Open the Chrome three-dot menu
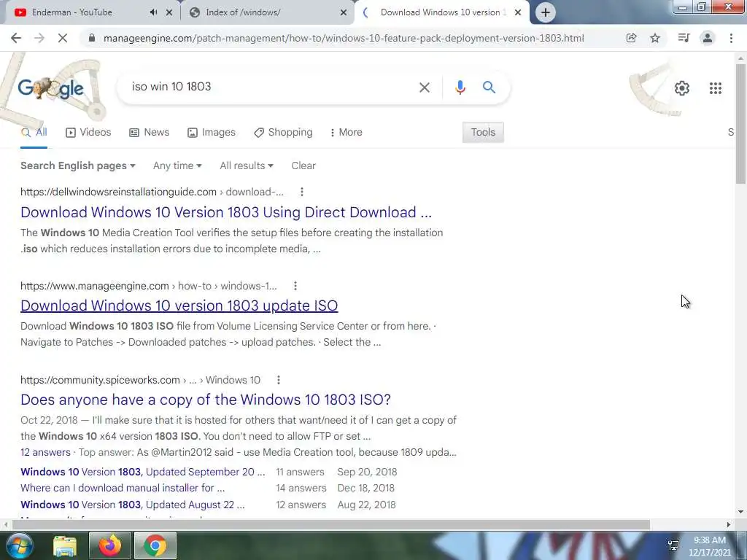The image size is (747, 560). click(x=731, y=38)
